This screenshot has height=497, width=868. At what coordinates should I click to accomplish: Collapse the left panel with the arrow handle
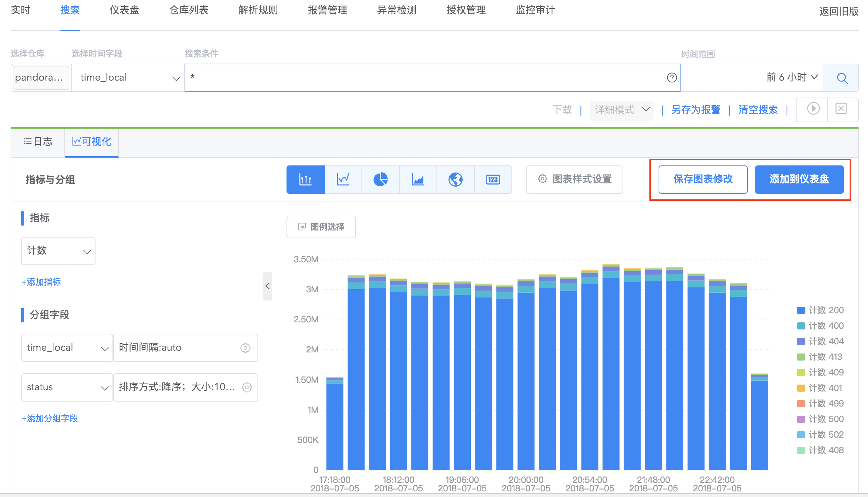coord(267,286)
